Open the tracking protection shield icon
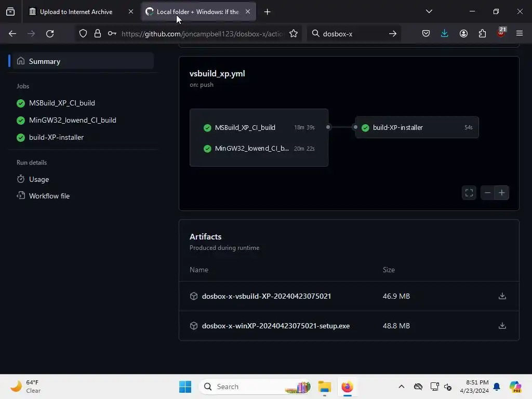Screen dimensions: 532x399 pyautogui.click(x=83, y=34)
